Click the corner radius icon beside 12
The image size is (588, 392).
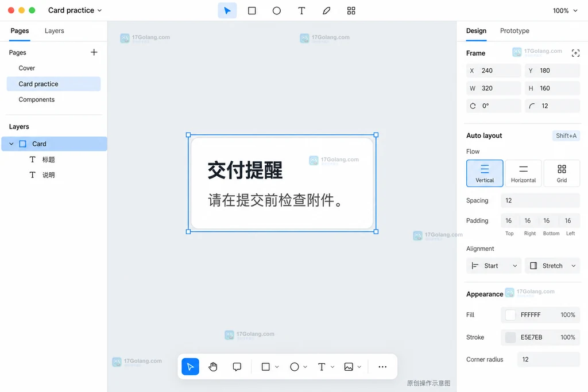pyautogui.click(x=532, y=106)
